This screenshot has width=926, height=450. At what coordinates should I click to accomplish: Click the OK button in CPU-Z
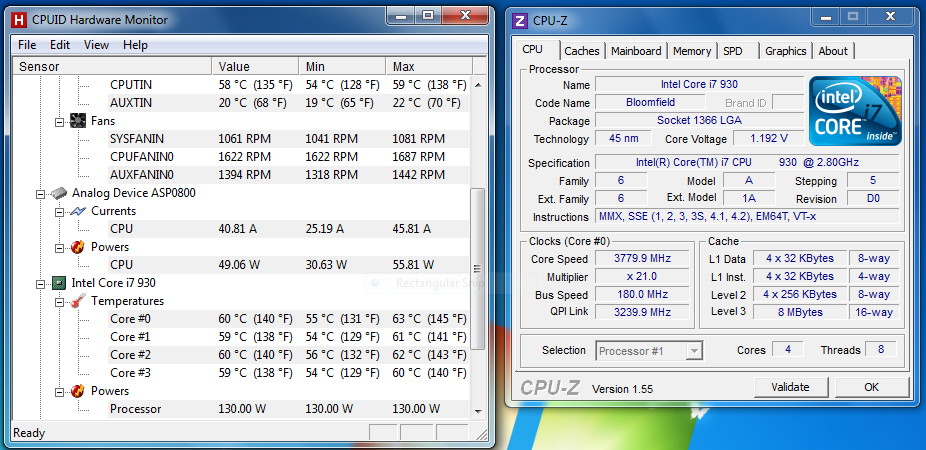pos(871,387)
